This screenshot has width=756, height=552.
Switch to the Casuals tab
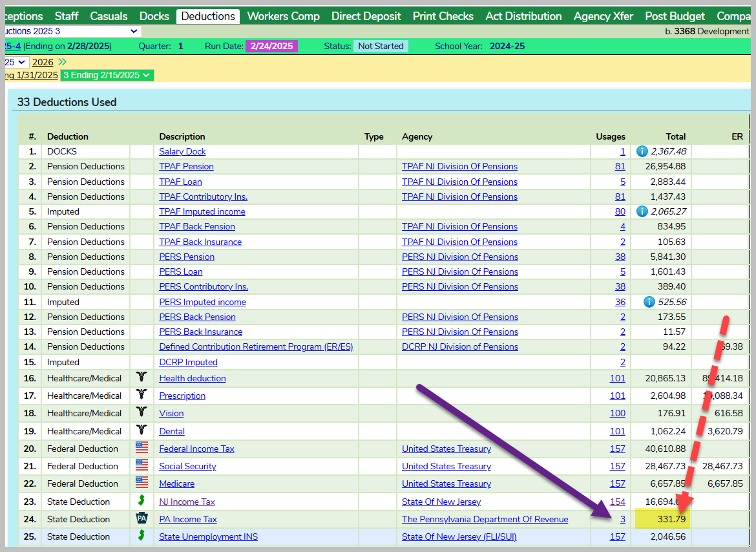pos(109,16)
